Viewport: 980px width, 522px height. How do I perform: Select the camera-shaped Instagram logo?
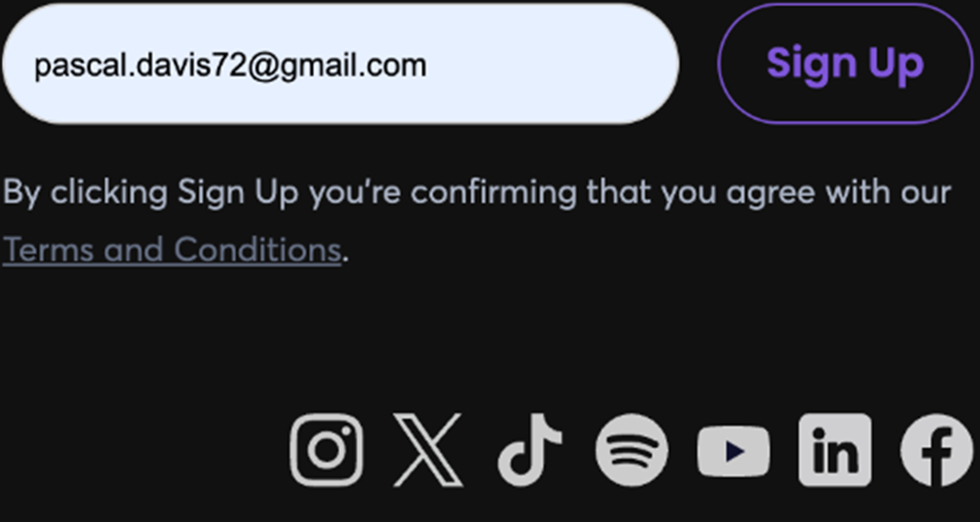click(326, 450)
